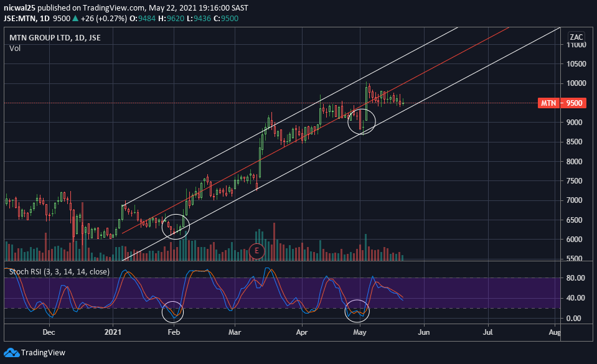Click the JSE:MTN symbol in header
The height and width of the screenshot is (364, 597).
pyautogui.click(x=20, y=18)
